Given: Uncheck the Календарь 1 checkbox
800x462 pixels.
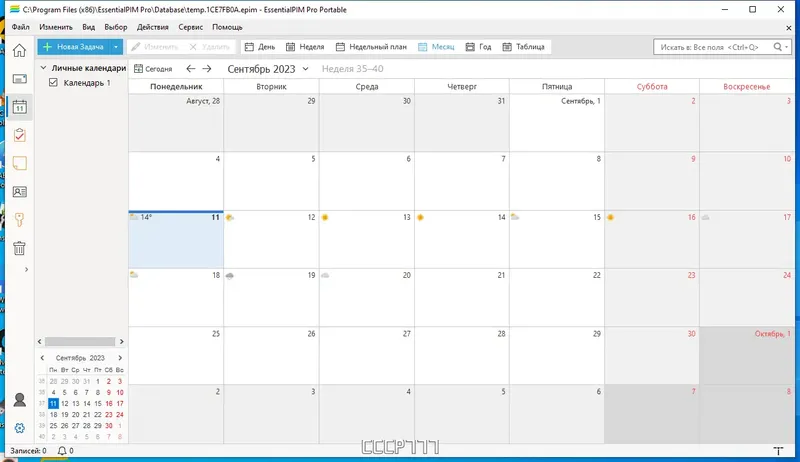Looking at the screenshot, I should 53,82.
